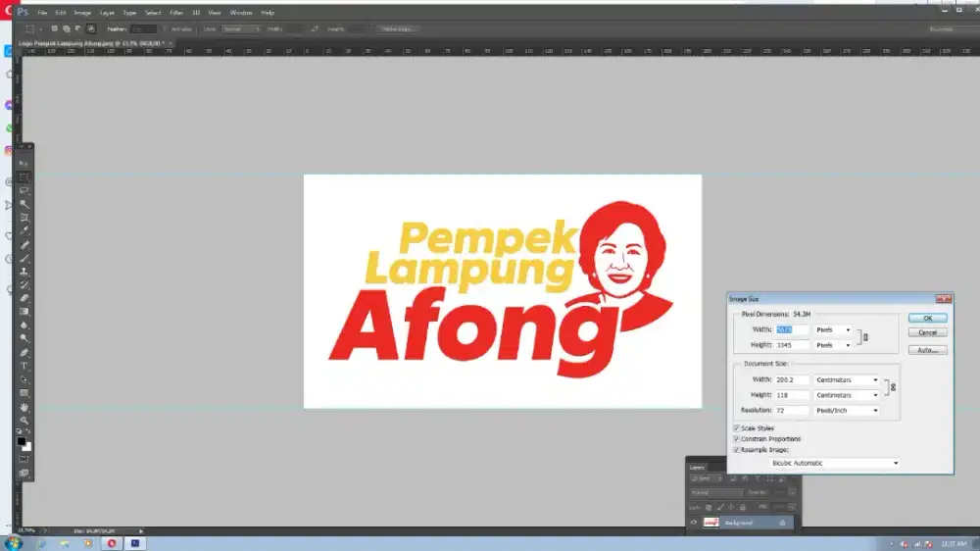
Task: Open pixel Width units dropdown
Action: pos(833,329)
